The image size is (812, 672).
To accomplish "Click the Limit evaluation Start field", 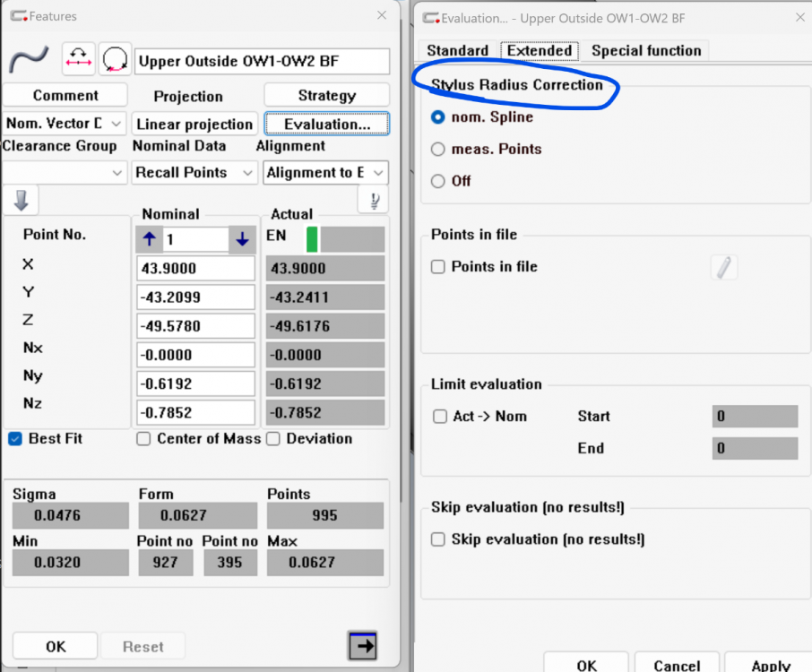I will tap(755, 417).
